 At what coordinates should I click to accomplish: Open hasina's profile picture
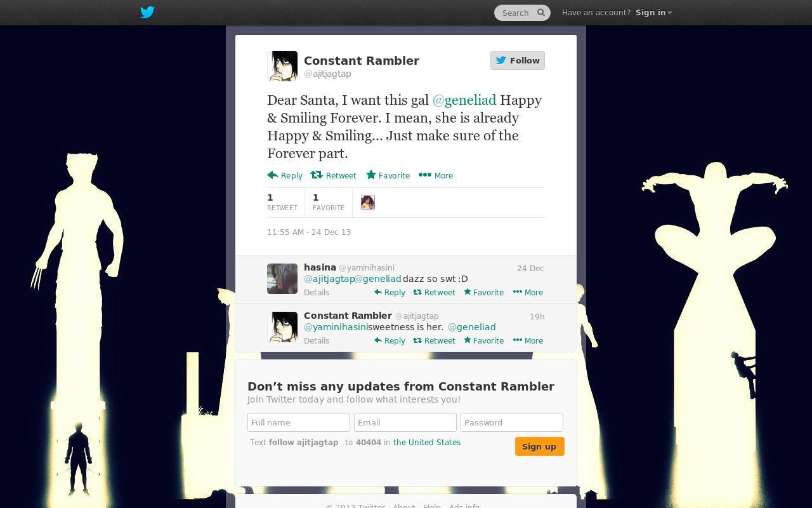click(282, 279)
